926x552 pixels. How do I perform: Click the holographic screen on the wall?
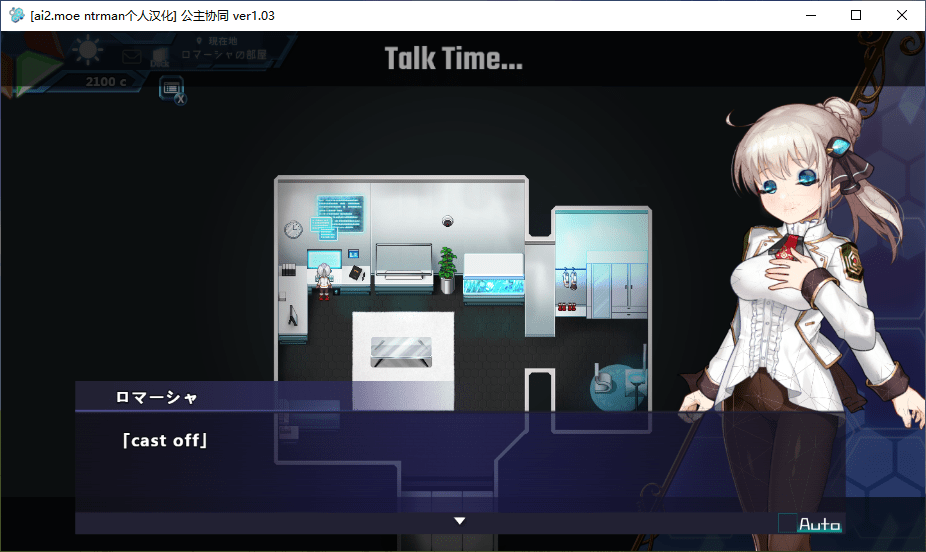(x=340, y=212)
